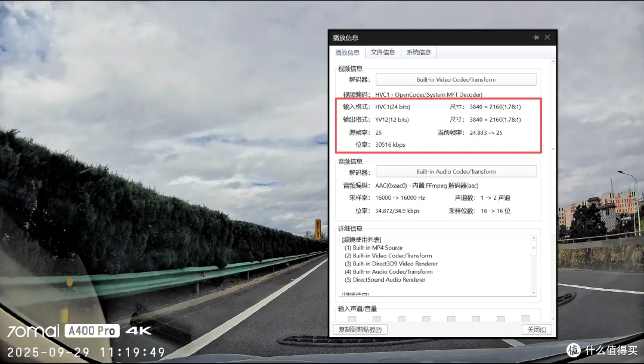Click the dialog's outer scrollbar up arrow
This screenshot has width=644, height=364.
pyautogui.click(x=553, y=61)
